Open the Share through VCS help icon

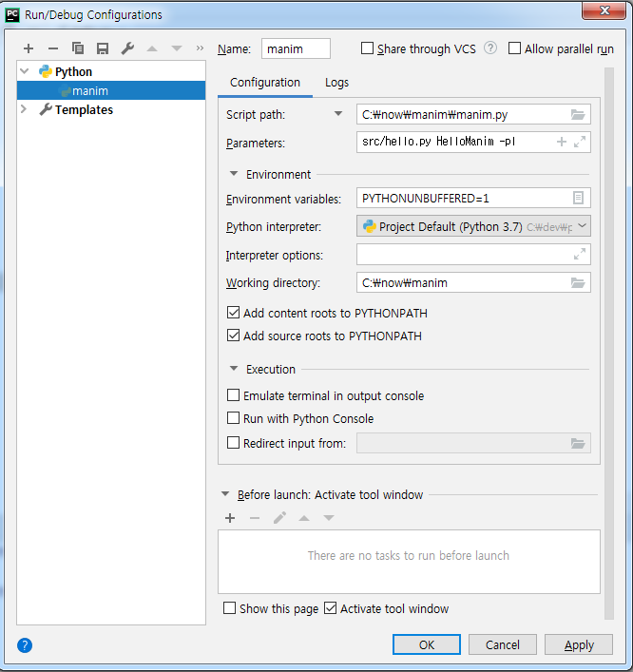click(490, 48)
